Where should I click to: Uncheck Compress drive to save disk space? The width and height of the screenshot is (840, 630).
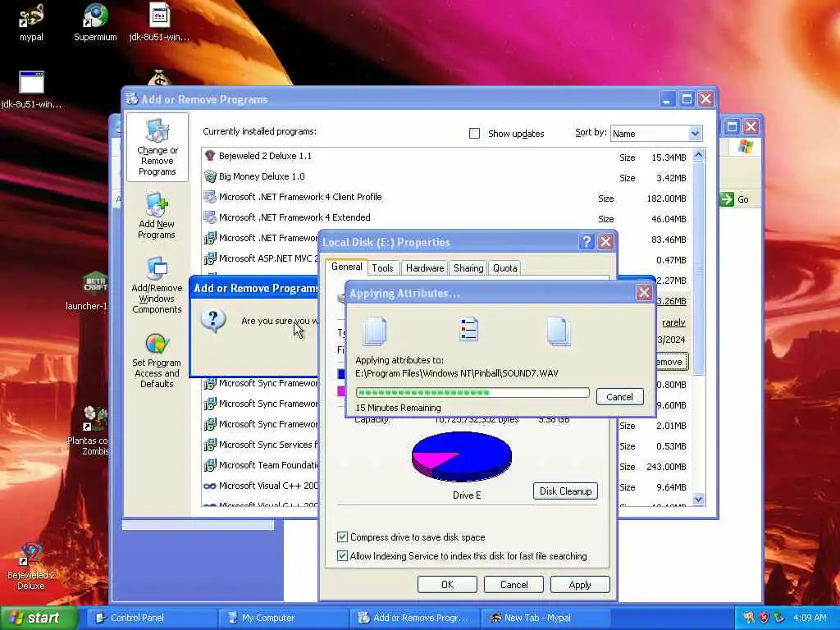[x=342, y=536]
